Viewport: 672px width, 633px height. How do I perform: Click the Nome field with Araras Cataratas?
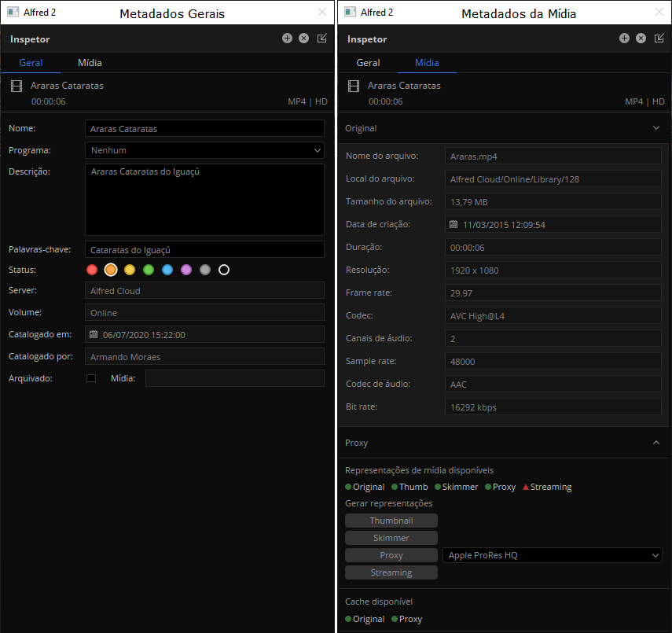[204, 129]
